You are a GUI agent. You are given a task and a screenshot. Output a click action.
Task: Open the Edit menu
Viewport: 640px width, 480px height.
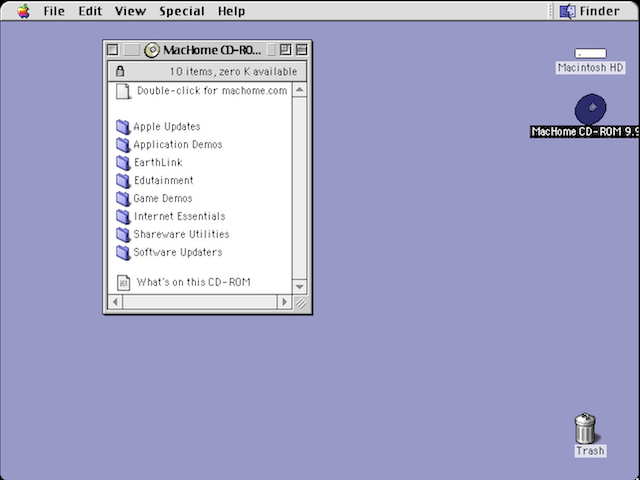tap(90, 11)
